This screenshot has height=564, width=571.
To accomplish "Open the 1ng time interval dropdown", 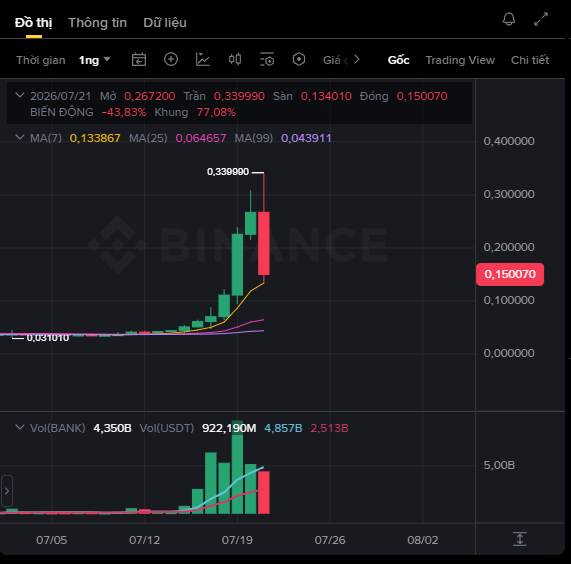I will click(94, 60).
